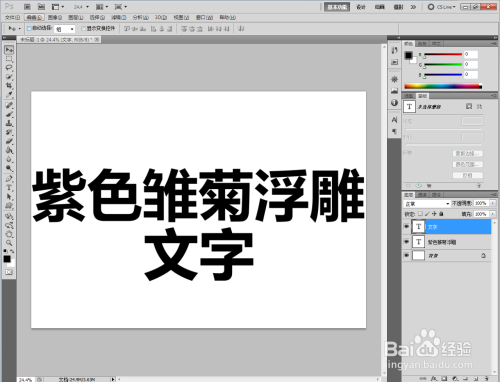
Task: Select the Zoom tool in the toolbox
Action: tap(9, 243)
